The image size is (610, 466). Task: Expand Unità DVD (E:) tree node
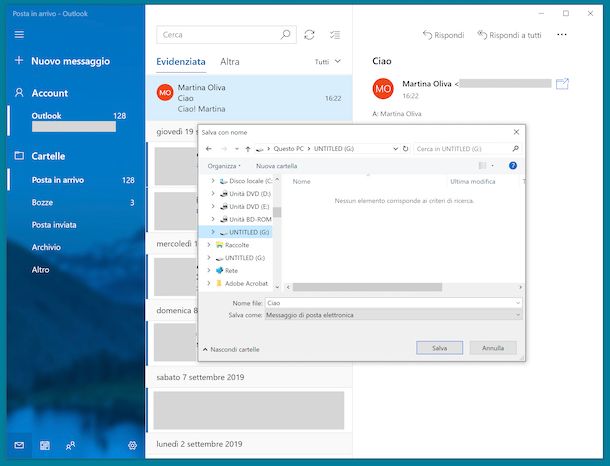pos(213,206)
